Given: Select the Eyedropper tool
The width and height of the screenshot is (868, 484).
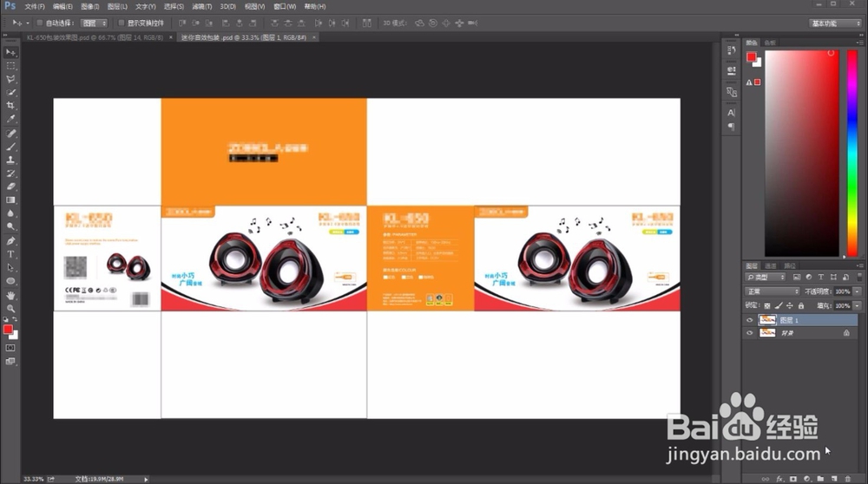Looking at the screenshot, I should pyautogui.click(x=10, y=119).
